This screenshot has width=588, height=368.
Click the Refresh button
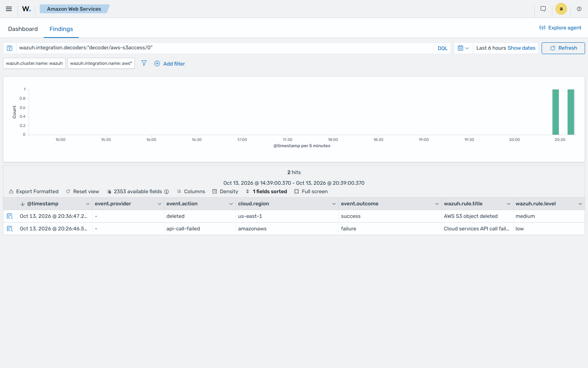(x=563, y=48)
